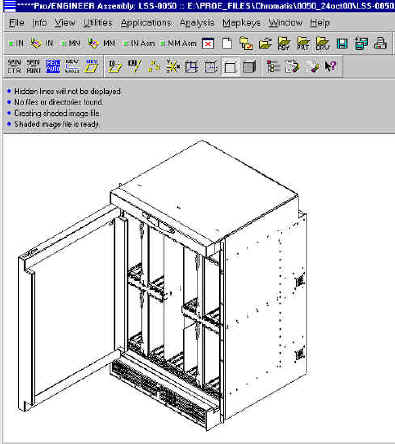Select the no-hidden-line display icon

[230, 67]
